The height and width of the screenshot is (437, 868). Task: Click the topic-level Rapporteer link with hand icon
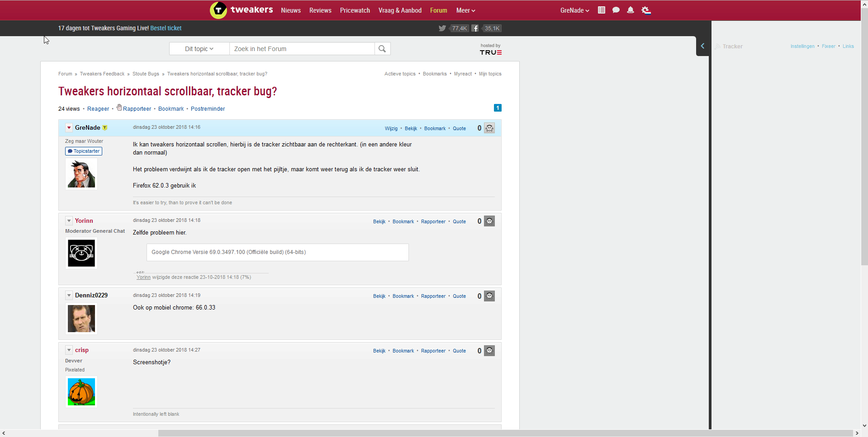(134, 108)
